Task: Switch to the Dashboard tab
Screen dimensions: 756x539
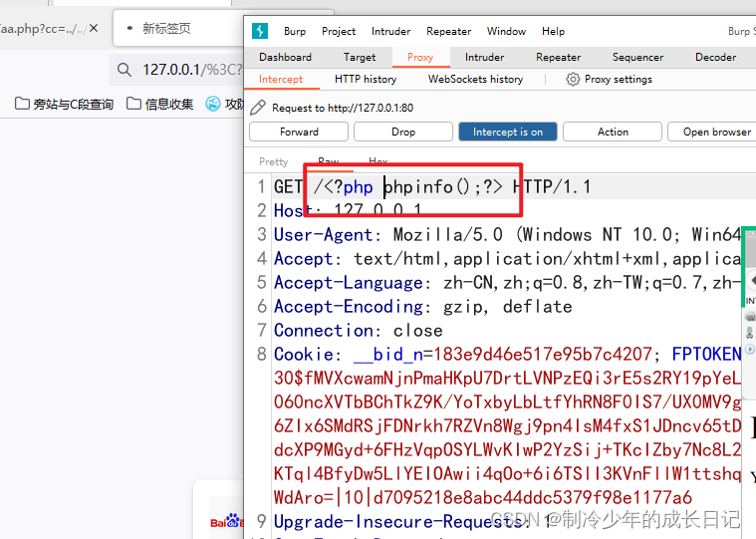Action: (286, 57)
